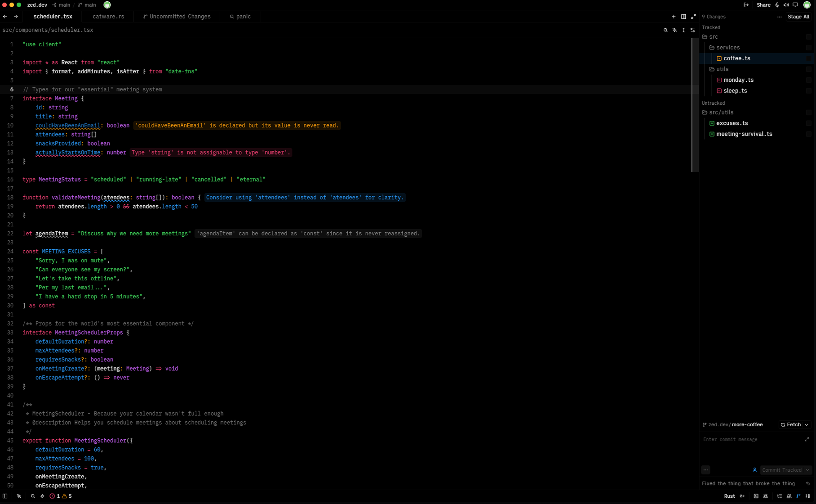Click the Fetch button
The image size is (816, 504).
791,425
